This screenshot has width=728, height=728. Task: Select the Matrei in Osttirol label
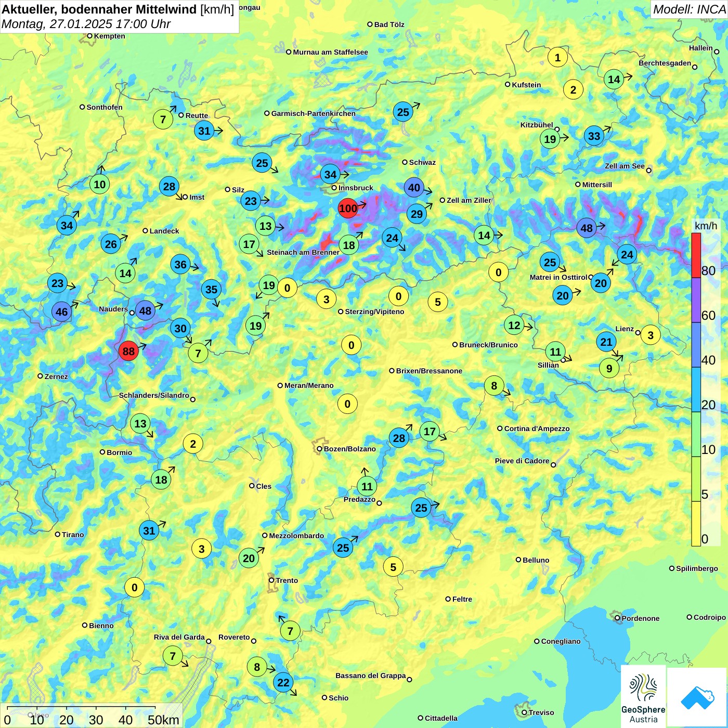pyautogui.click(x=558, y=277)
